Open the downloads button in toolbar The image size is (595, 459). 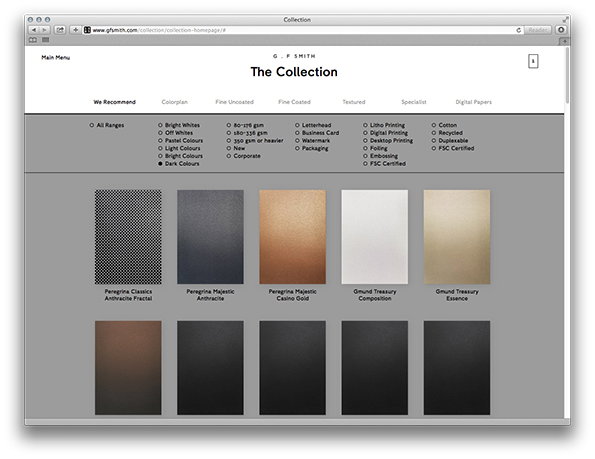click(561, 30)
